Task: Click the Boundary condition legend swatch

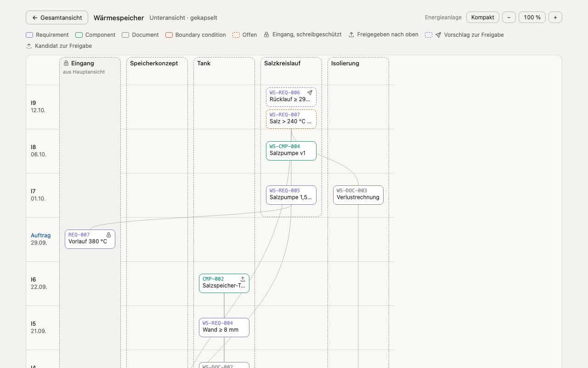Action: [169, 35]
